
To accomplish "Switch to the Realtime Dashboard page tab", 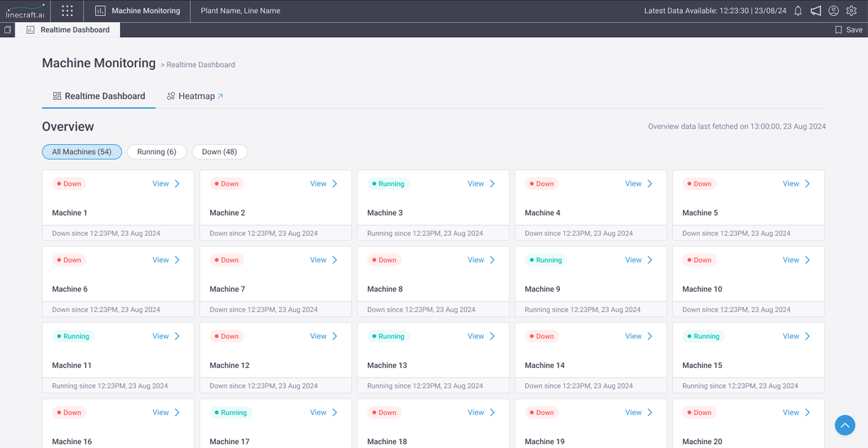I will [x=99, y=96].
